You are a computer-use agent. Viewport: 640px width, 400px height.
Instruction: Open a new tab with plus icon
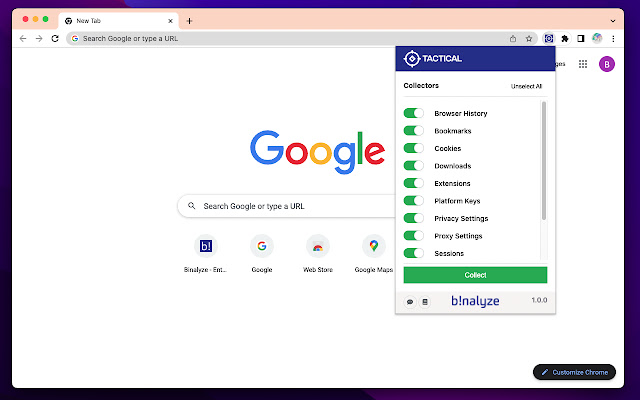189,21
